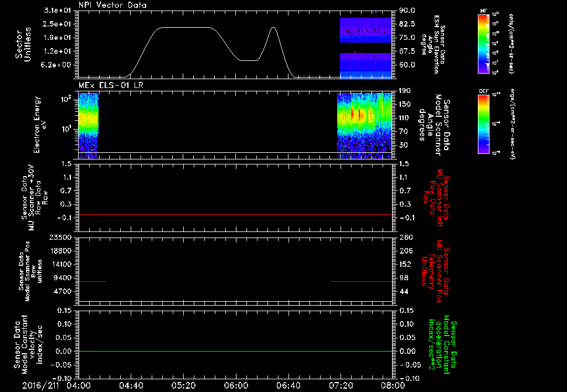Click the 'ESH Sun Elevation Angle degree' axis label
The image size is (567, 392).
pyautogui.click(x=434, y=44)
